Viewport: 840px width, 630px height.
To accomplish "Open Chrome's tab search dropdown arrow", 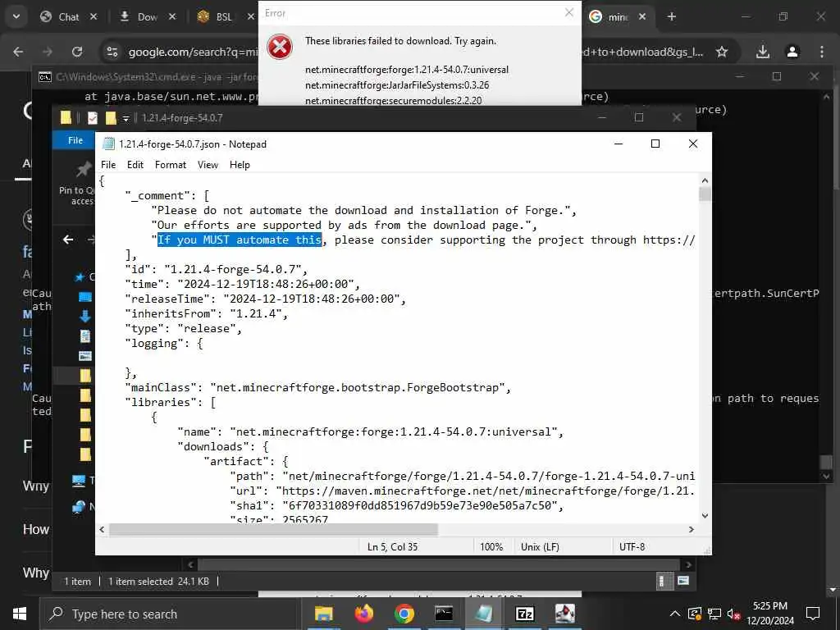I will 16,16.
